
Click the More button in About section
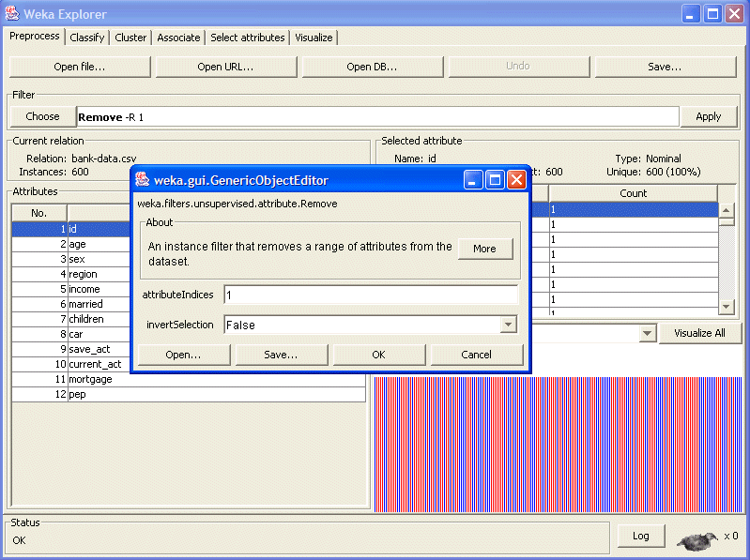[484, 249]
